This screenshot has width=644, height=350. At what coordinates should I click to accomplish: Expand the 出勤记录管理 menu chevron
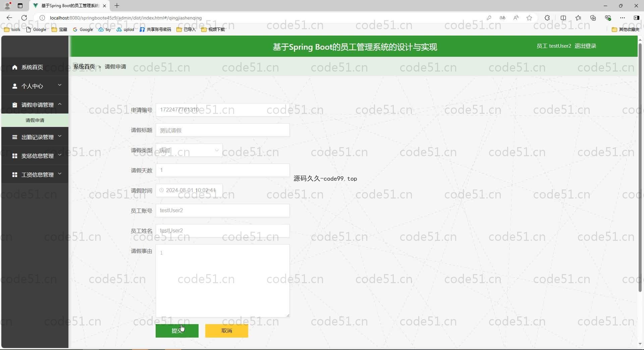[60, 136]
